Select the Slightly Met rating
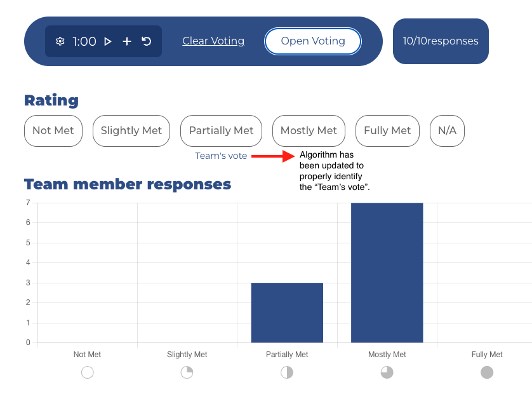 click(x=131, y=131)
